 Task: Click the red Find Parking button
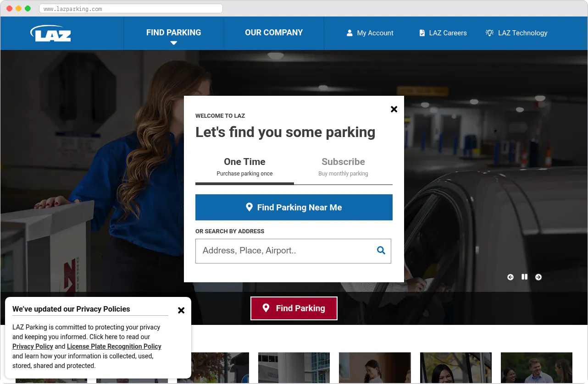click(x=294, y=308)
